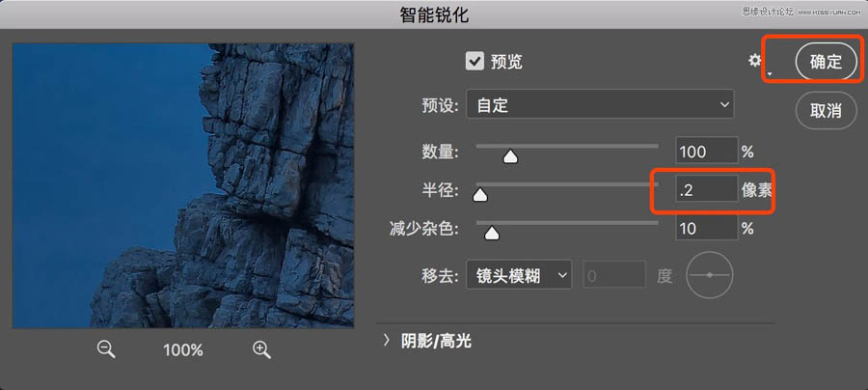Click the 减少杂色 slider handle
The height and width of the screenshot is (390, 868).
pos(492,234)
